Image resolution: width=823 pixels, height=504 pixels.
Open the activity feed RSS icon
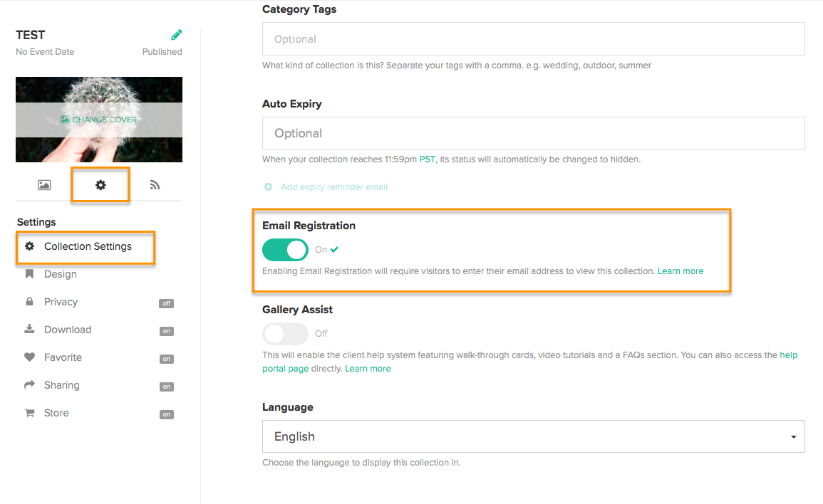coord(155,184)
